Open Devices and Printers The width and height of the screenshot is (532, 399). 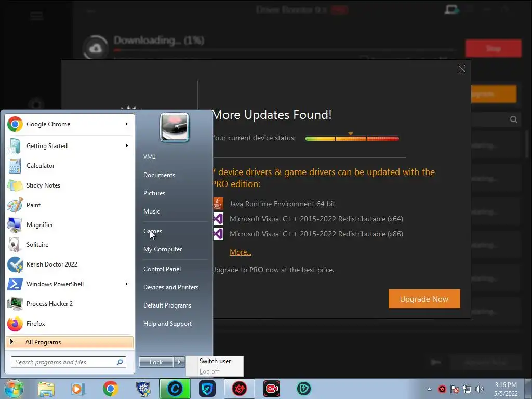(170, 287)
